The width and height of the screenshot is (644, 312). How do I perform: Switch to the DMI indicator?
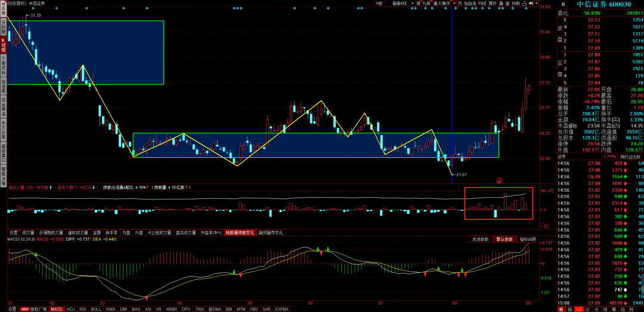click(x=124, y=309)
